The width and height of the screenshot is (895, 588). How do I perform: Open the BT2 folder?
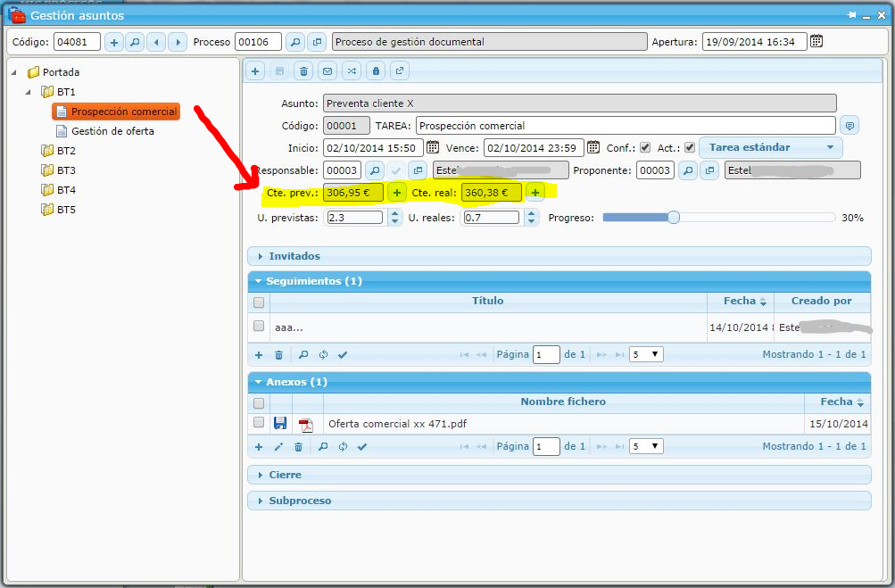coord(58,151)
